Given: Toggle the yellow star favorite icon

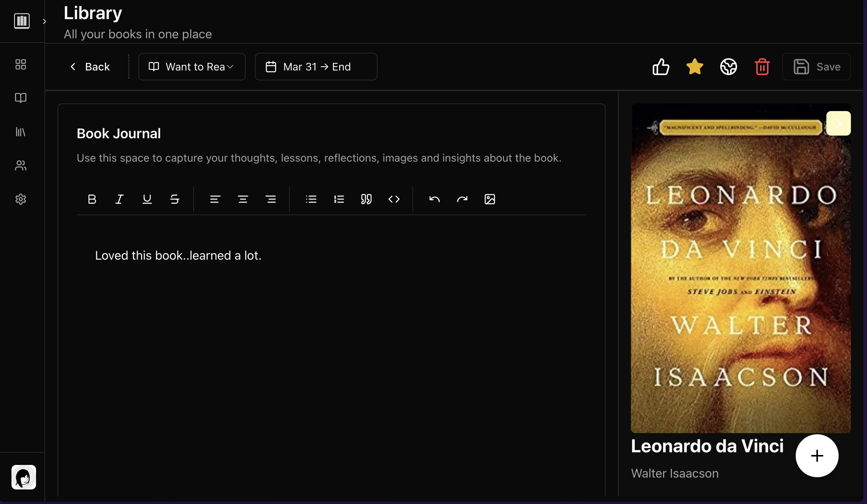Looking at the screenshot, I should click(695, 67).
